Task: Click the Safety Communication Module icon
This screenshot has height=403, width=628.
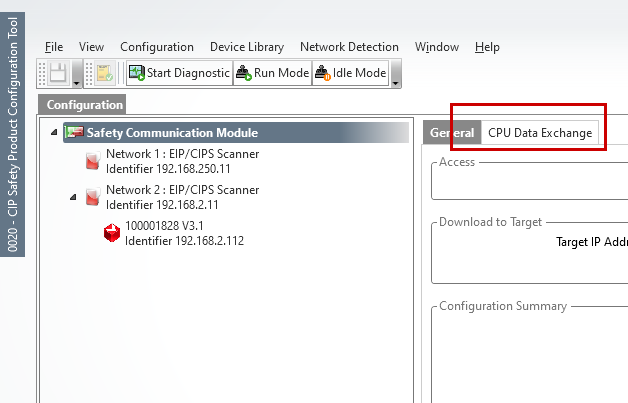Action: [74, 132]
